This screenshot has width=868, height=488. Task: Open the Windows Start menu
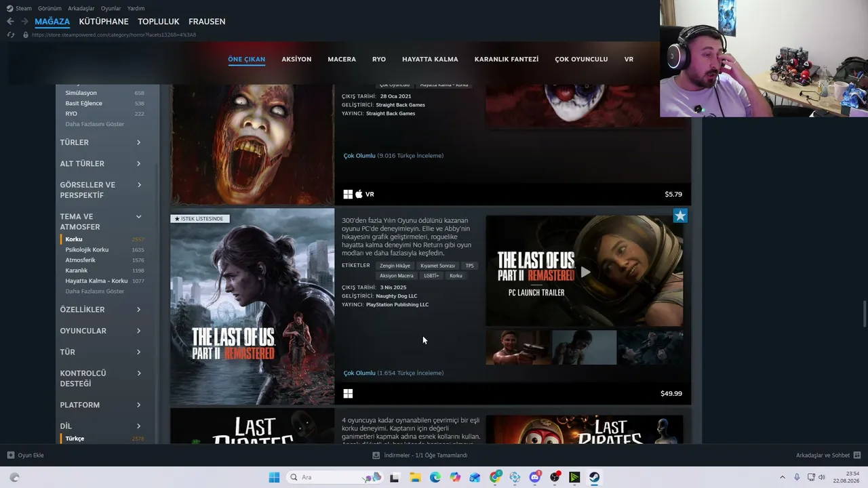tap(274, 477)
